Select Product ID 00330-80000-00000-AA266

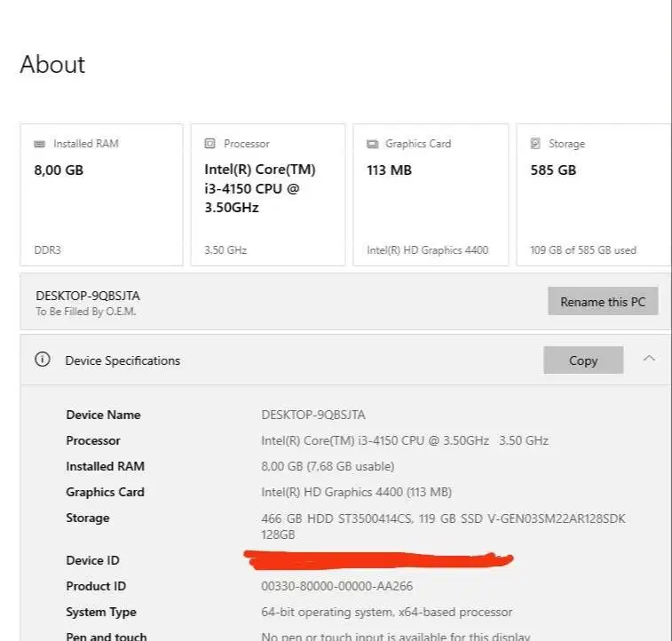point(336,586)
